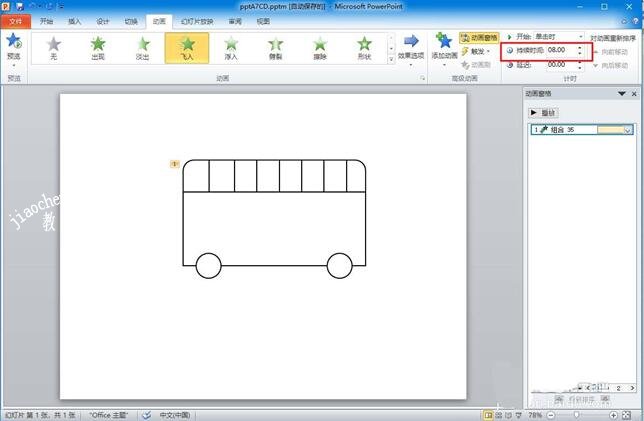Minimize the ribbon chevron
The height and width of the screenshot is (421, 644).
(x=625, y=21)
